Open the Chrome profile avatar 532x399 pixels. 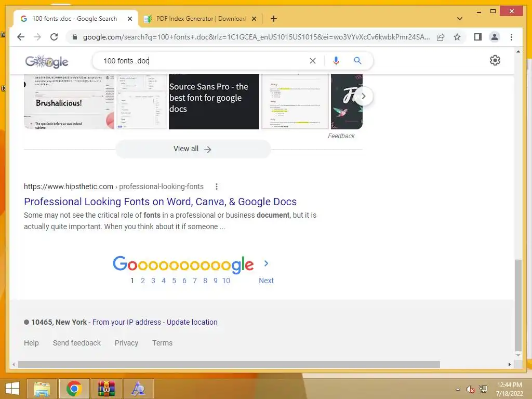click(495, 37)
